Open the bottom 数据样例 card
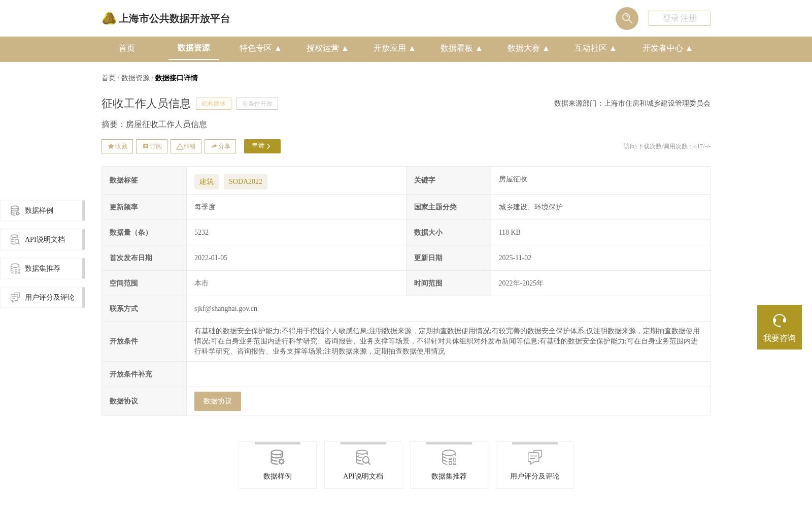Screen dimensions: 812x508 (278, 465)
